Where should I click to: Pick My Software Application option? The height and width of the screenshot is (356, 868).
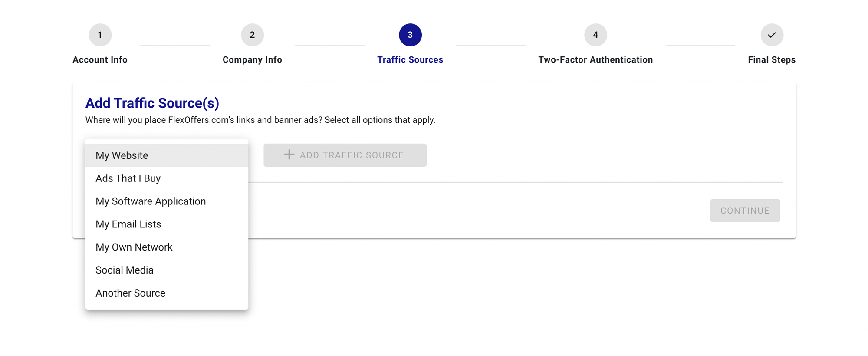tap(167, 201)
